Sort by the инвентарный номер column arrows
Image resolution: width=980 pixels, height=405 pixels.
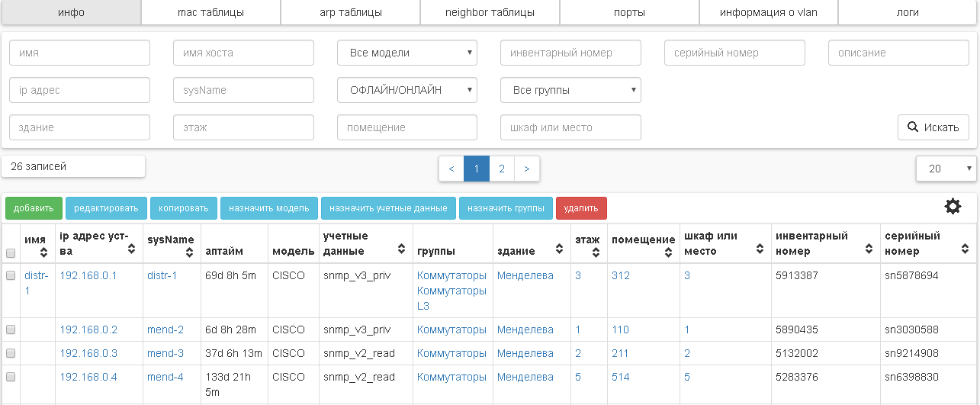[x=869, y=249]
